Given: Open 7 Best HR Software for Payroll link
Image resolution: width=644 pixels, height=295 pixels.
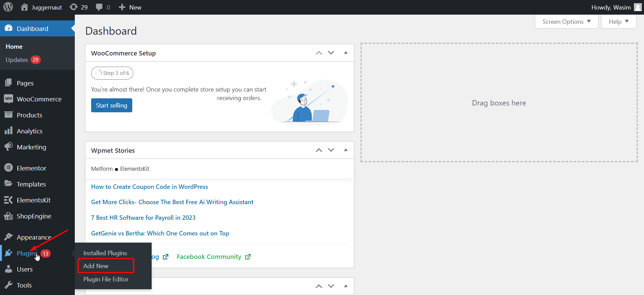Looking at the screenshot, I should pyautogui.click(x=143, y=217).
